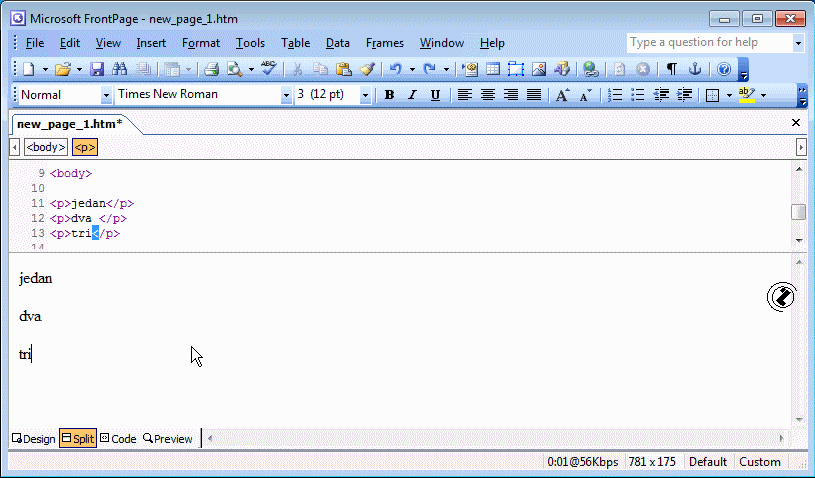Click the Spelling check icon
Image resolution: width=815 pixels, height=478 pixels.
(268, 69)
